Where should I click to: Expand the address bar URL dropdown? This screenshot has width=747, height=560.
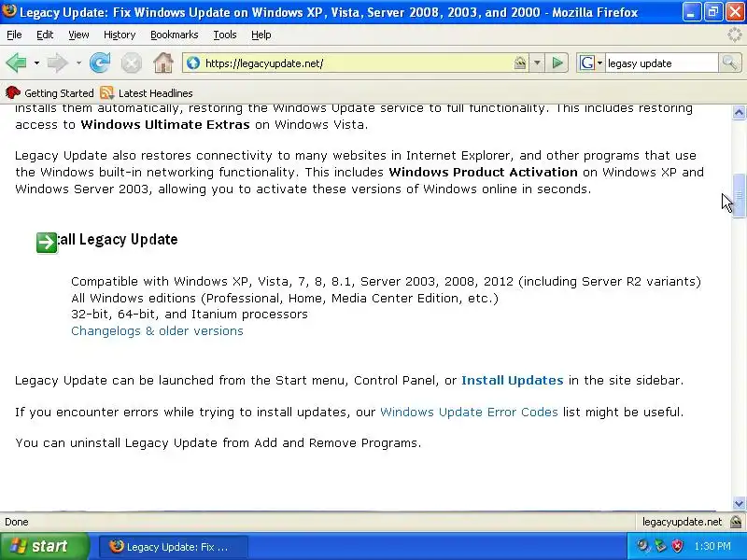(x=537, y=63)
